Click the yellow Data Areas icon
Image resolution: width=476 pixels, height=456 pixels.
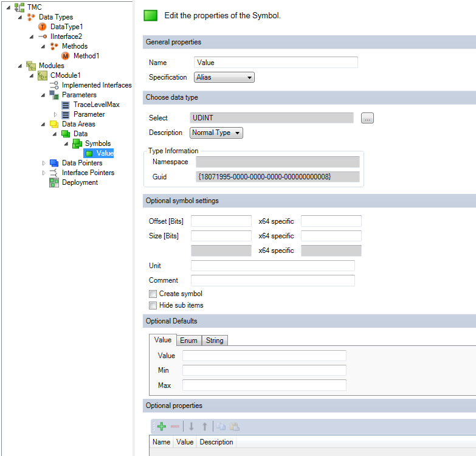(x=54, y=124)
